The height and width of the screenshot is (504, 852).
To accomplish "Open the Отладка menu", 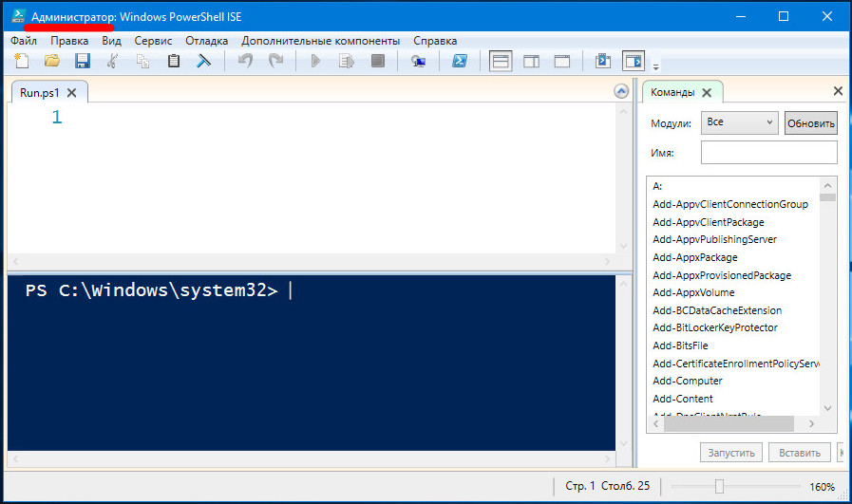I will [206, 41].
